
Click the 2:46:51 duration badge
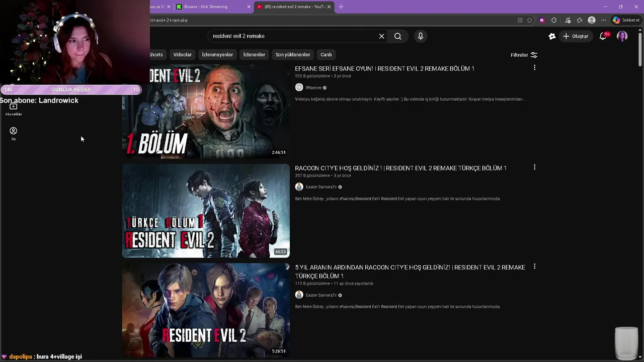tap(279, 152)
